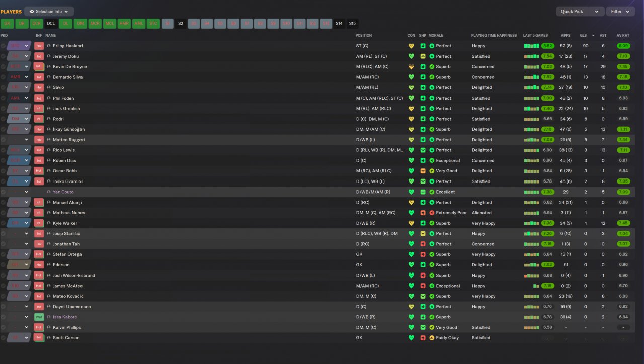Click Kalvin Phillips' Very Good morale icon
The image size is (644, 364).
click(x=432, y=327)
